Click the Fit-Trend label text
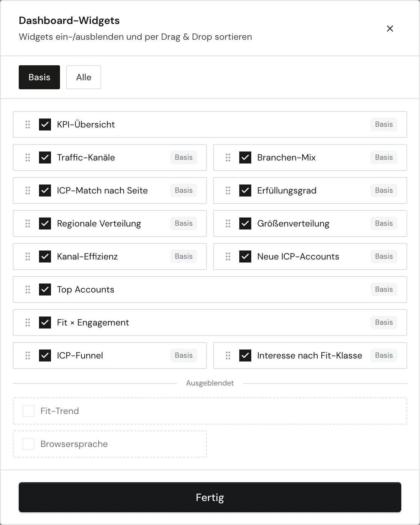This screenshot has height=525, width=420. (60, 411)
